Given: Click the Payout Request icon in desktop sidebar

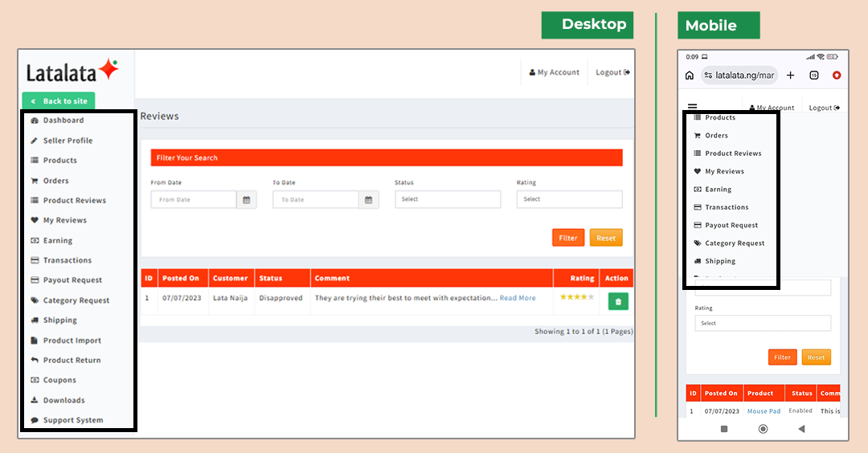Looking at the screenshot, I should point(35,280).
